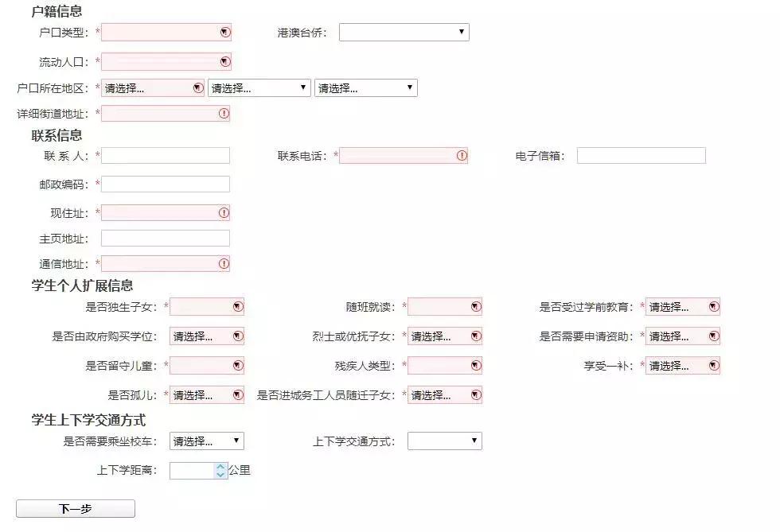Open the 是否需要乘坐校车 dropdown
The width and height of the screenshot is (780, 532).
[206, 441]
